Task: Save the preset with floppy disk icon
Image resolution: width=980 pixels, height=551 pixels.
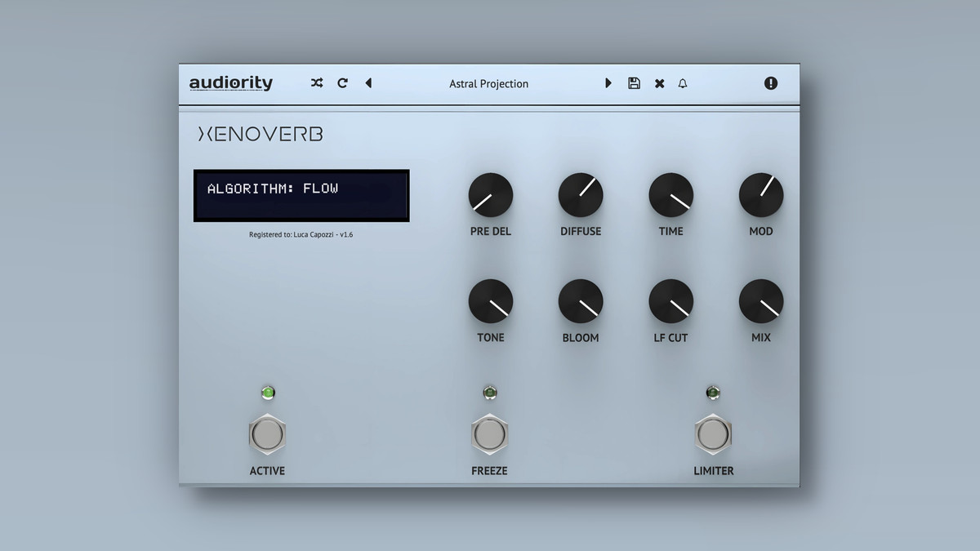Action: coord(634,83)
